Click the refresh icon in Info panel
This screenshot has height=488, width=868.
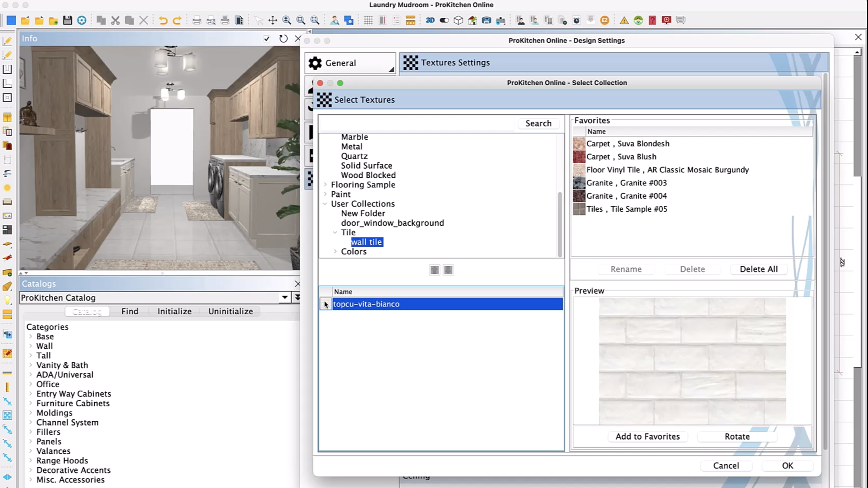(x=283, y=38)
